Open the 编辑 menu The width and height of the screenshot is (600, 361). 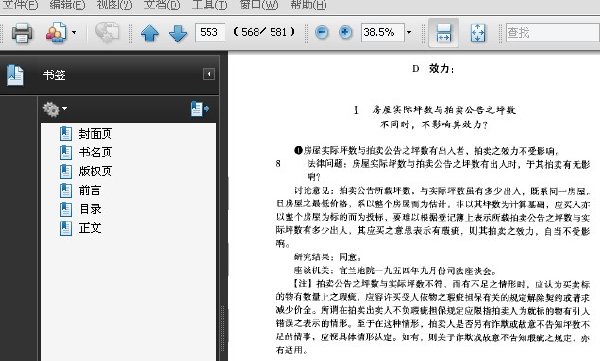tap(67, 5)
